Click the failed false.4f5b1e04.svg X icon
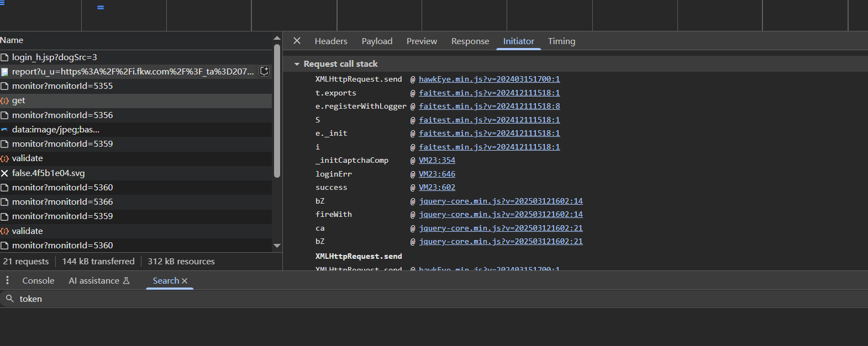The width and height of the screenshot is (868, 346). click(x=5, y=173)
